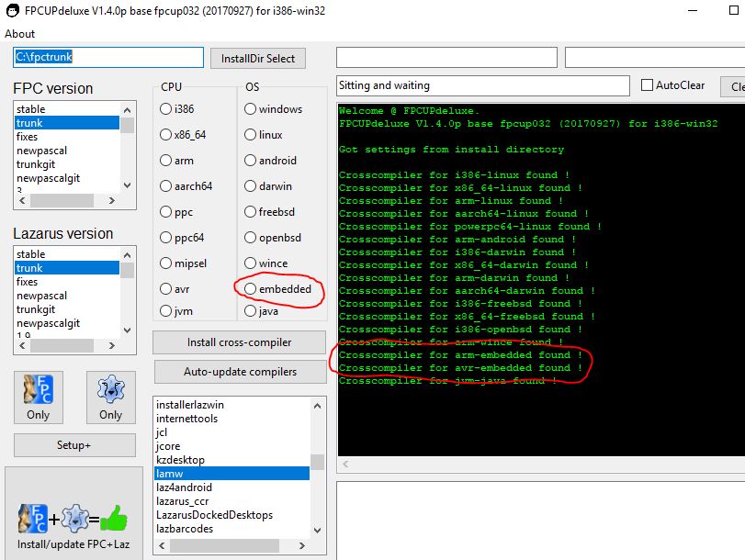Choose the embedded OS radio button

250,288
